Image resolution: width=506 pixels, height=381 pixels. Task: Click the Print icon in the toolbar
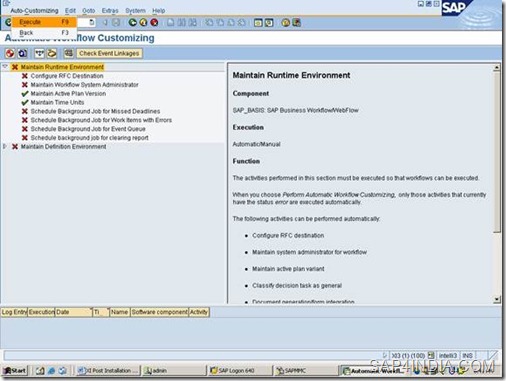point(170,22)
